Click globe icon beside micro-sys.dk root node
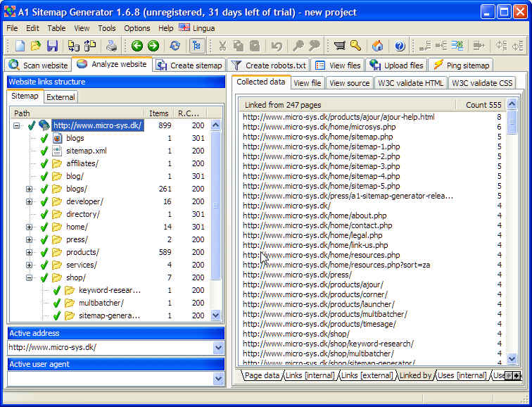The width and height of the screenshot is (532, 407). [x=44, y=125]
